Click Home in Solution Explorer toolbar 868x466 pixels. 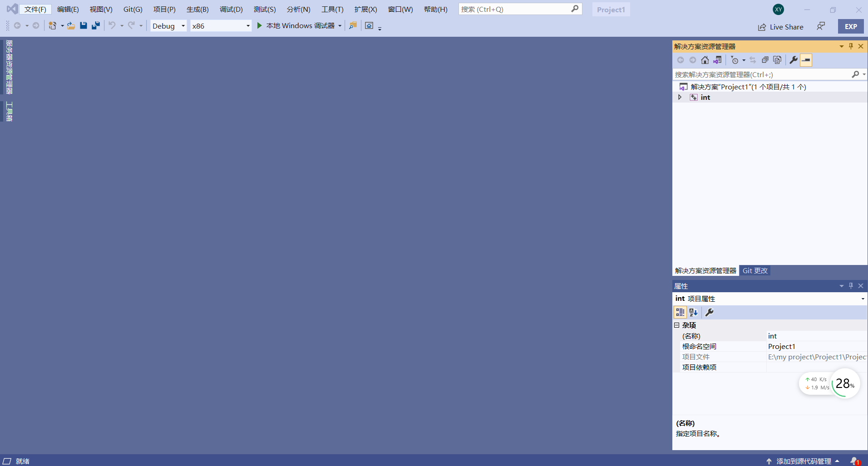click(705, 60)
